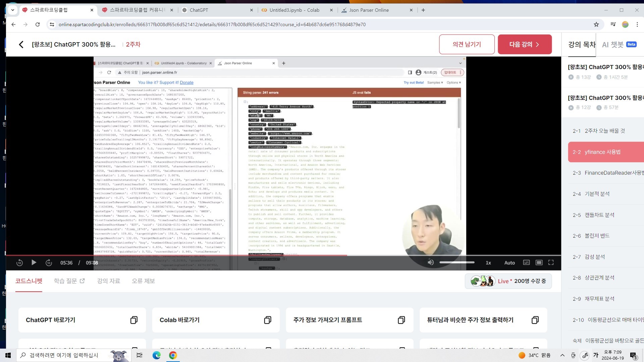644x362 pixels.
Task: Expand the course section with 총 13강
Action: tap(606, 72)
